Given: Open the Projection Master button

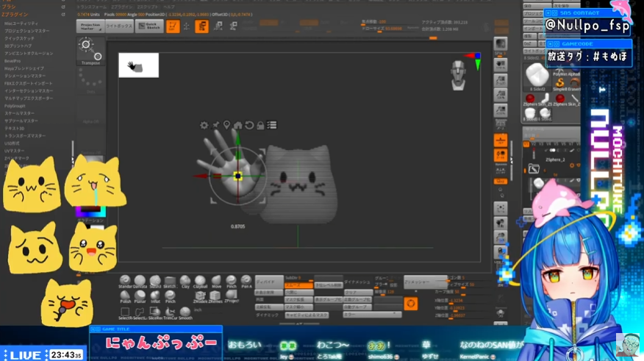Looking at the screenshot, I should (x=90, y=26).
